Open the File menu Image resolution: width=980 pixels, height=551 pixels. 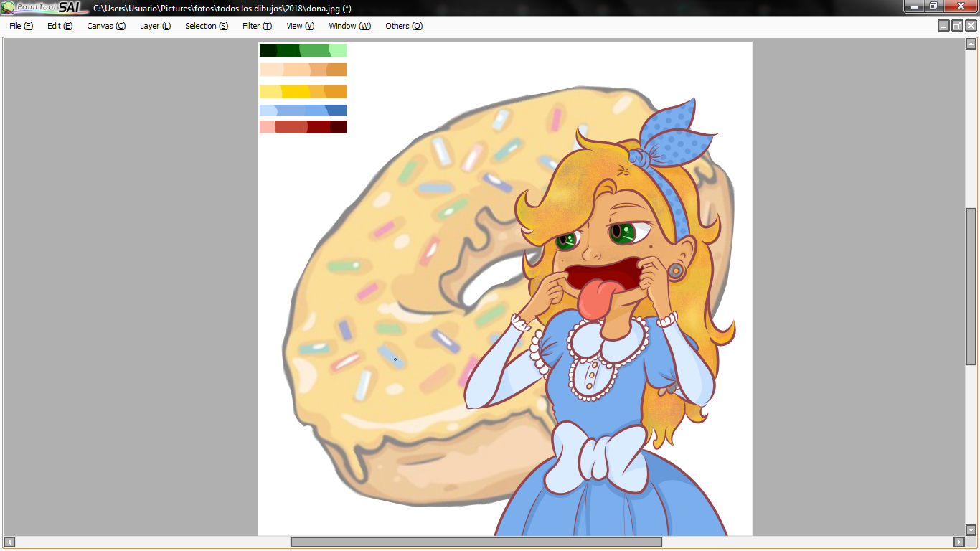click(x=22, y=26)
